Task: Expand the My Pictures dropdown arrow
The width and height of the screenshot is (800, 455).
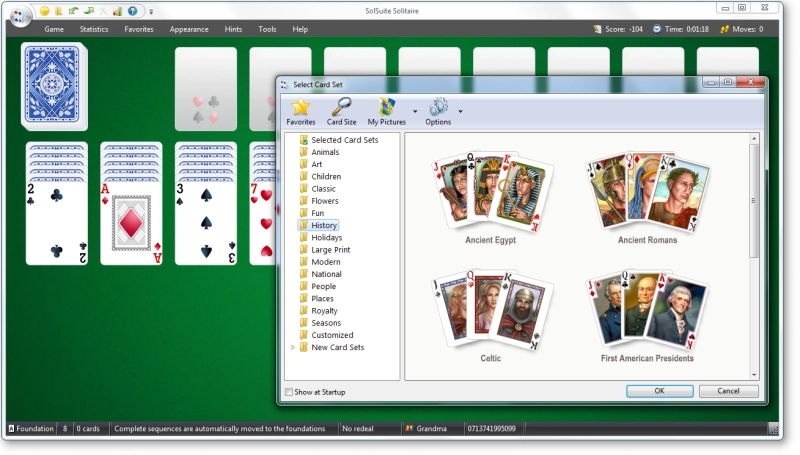Action: click(415, 111)
